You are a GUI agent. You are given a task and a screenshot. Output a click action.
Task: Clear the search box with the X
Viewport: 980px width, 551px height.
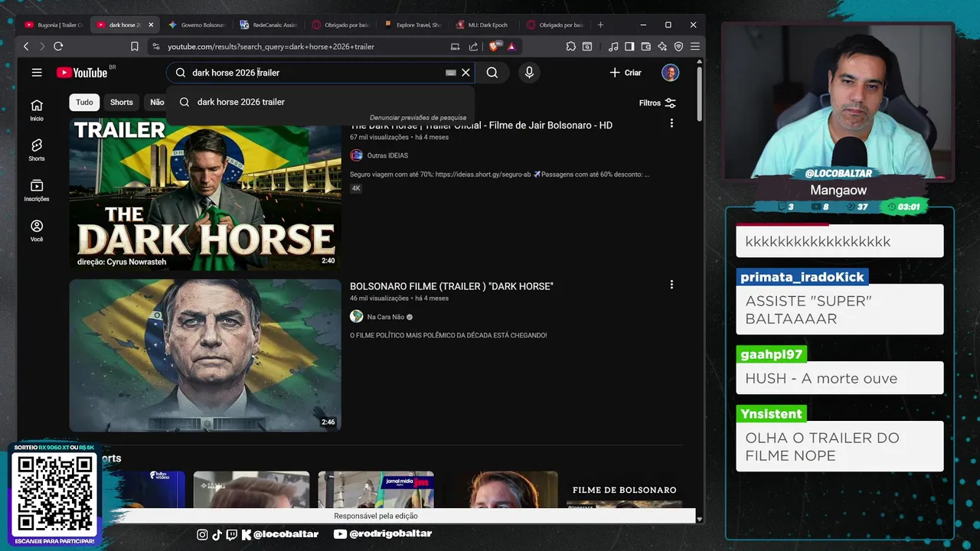click(x=465, y=73)
